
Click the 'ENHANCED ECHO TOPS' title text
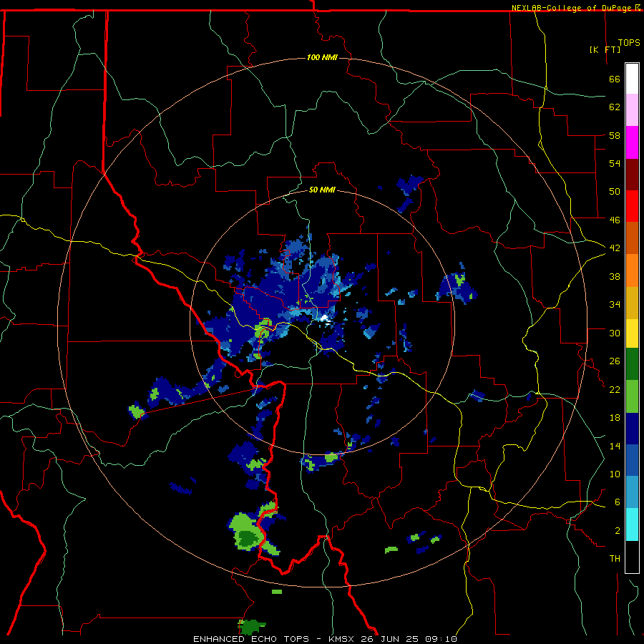tap(251, 639)
